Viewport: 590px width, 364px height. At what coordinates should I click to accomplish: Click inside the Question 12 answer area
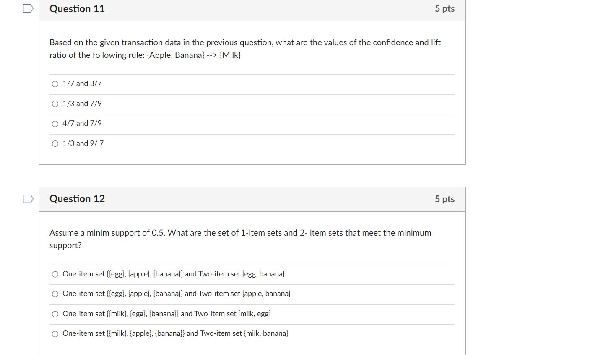[x=252, y=304]
